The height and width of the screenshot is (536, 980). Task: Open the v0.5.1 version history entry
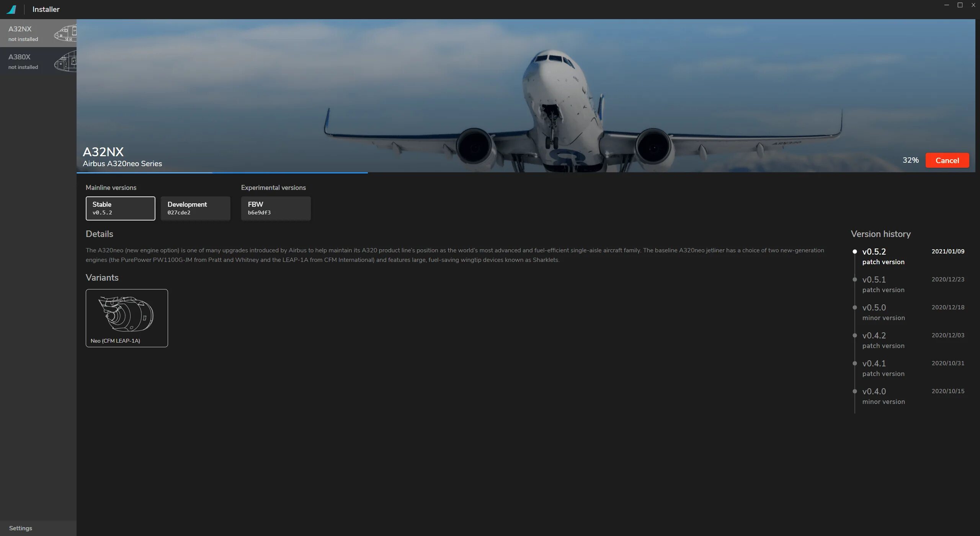(874, 279)
